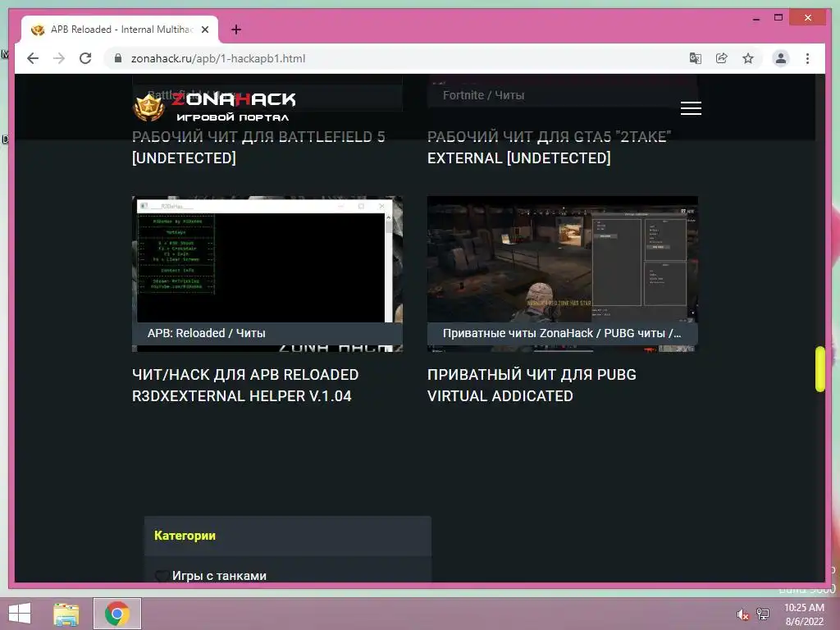Click APB: Reloaded / Читы category label
This screenshot has width=840, height=630.
(206, 333)
